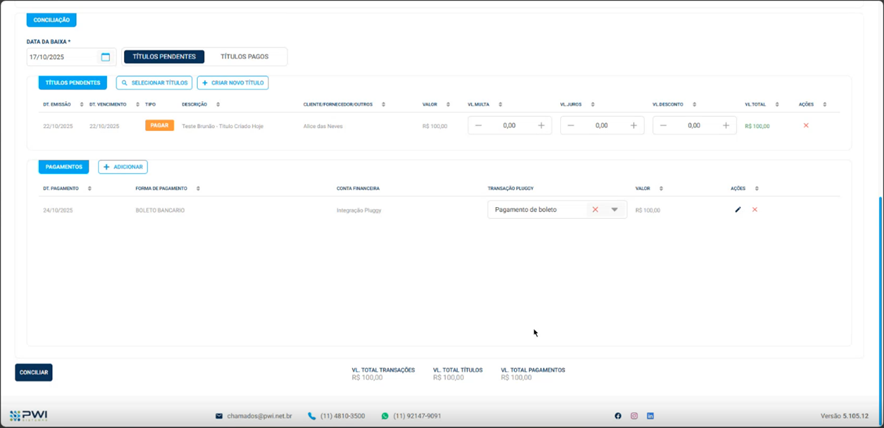Open the Instagram icon in footer
884x428 pixels.
(634, 416)
